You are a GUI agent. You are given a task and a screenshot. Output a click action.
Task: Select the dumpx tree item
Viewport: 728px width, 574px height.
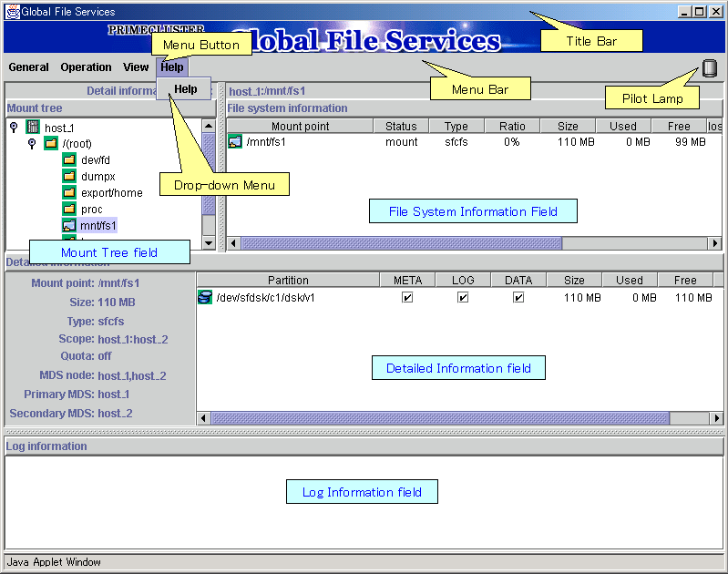(x=98, y=177)
